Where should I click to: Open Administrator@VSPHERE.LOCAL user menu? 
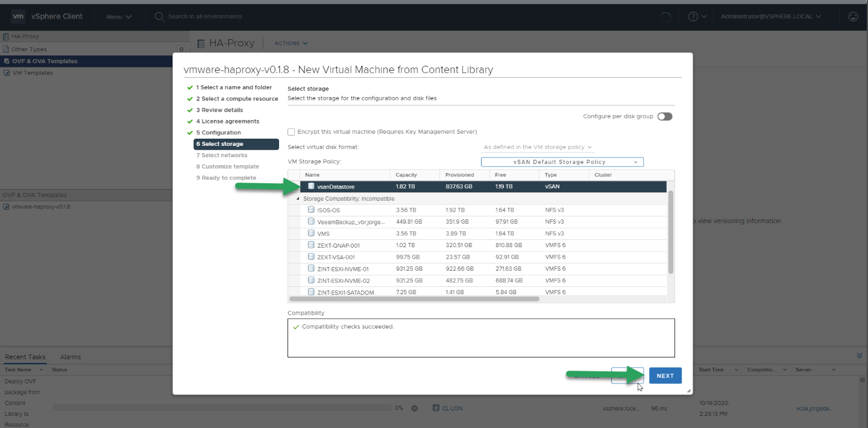coord(770,16)
